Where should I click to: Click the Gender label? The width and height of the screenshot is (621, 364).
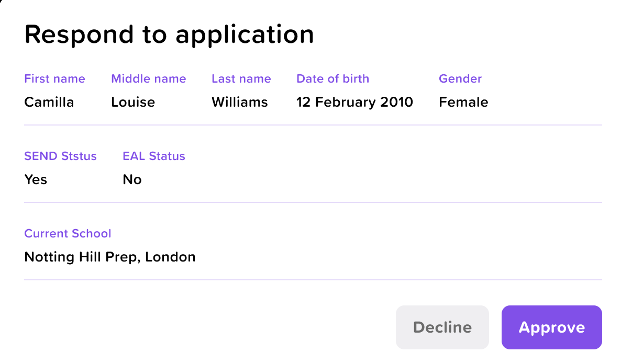pyautogui.click(x=460, y=79)
